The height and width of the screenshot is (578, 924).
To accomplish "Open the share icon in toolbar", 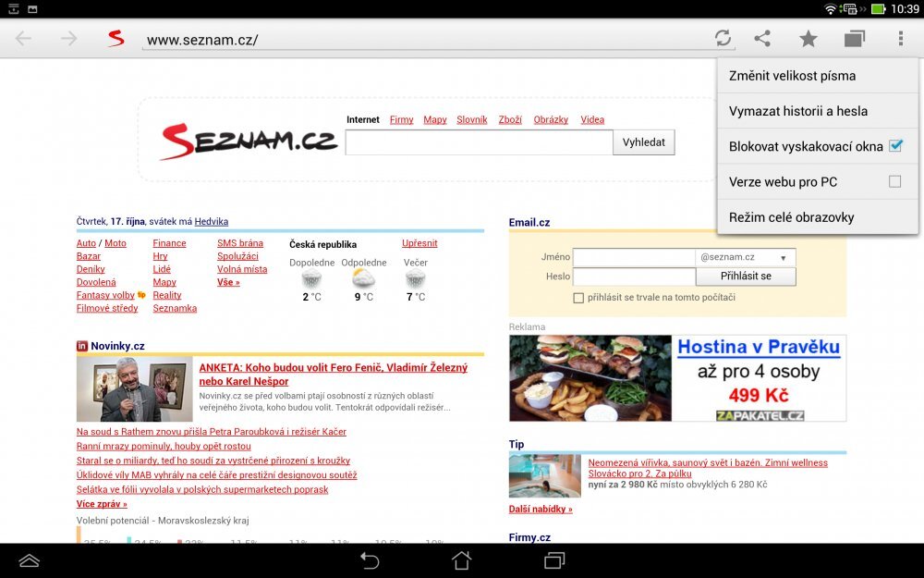I will 762,39.
